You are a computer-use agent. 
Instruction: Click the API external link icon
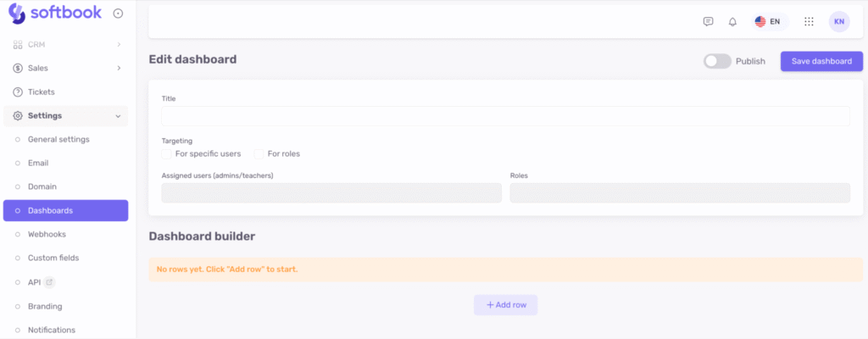point(49,282)
